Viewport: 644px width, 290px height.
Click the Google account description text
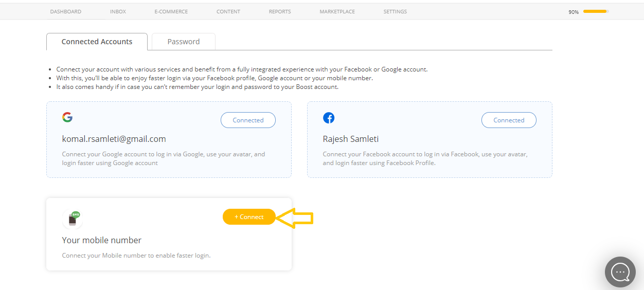[164, 158]
